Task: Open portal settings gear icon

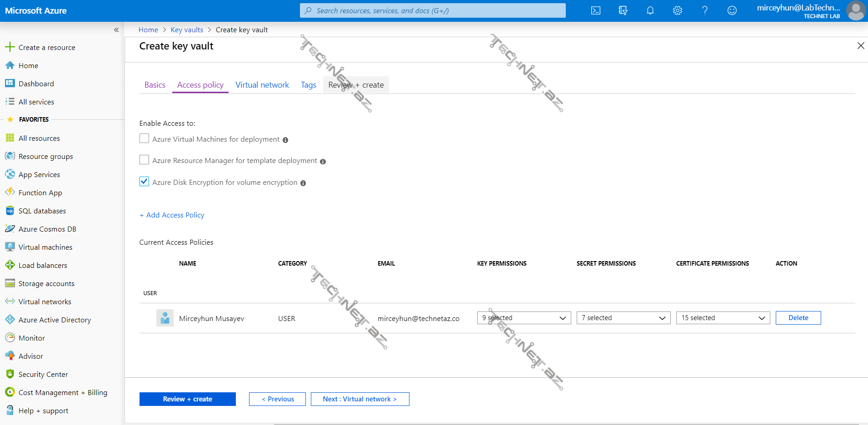Action: tap(677, 10)
